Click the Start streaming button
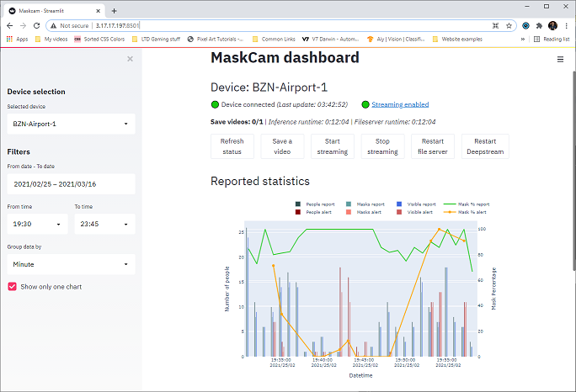This screenshot has height=392, width=576. pyautogui.click(x=333, y=146)
